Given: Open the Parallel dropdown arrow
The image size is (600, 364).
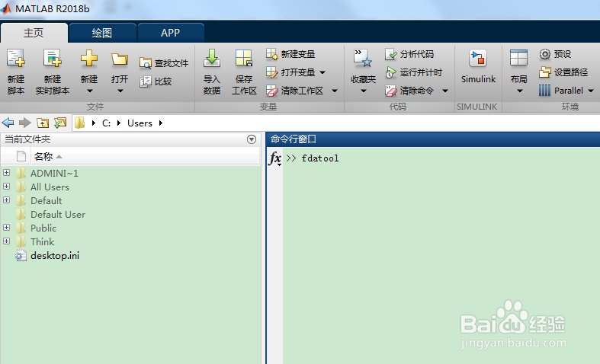Looking at the screenshot, I should 591,91.
